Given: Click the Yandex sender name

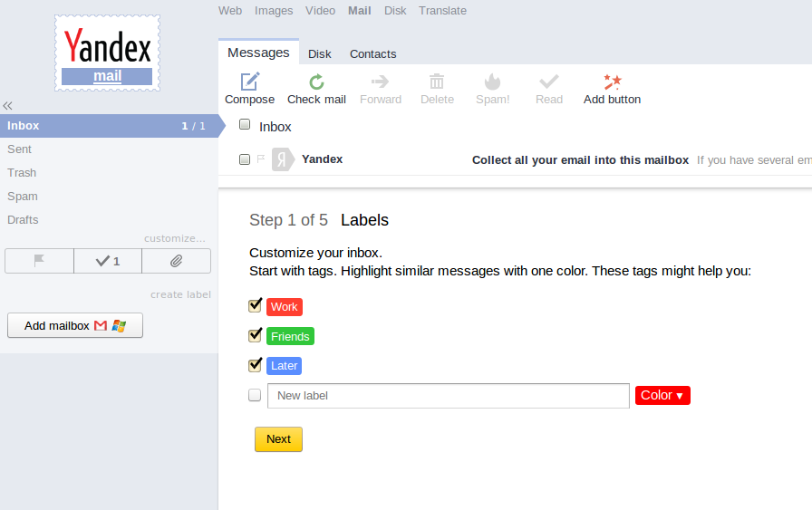Looking at the screenshot, I should (322, 159).
